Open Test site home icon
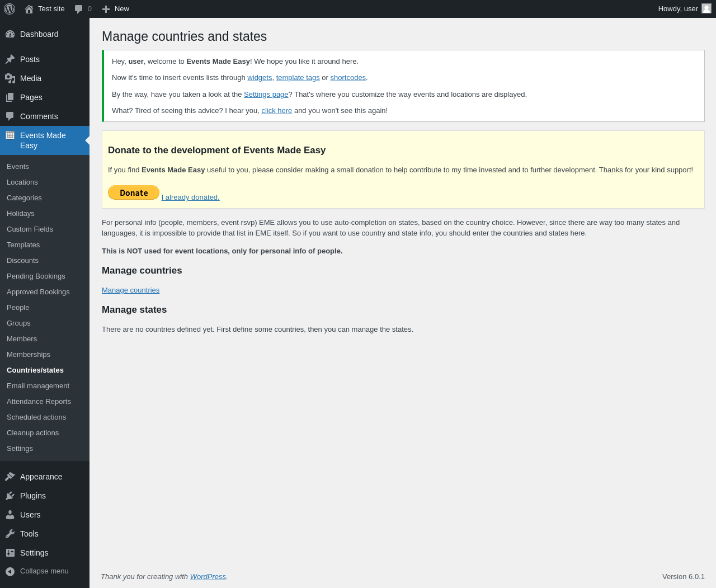This screenshot has height=588, width=716. (x=29, y=9)
